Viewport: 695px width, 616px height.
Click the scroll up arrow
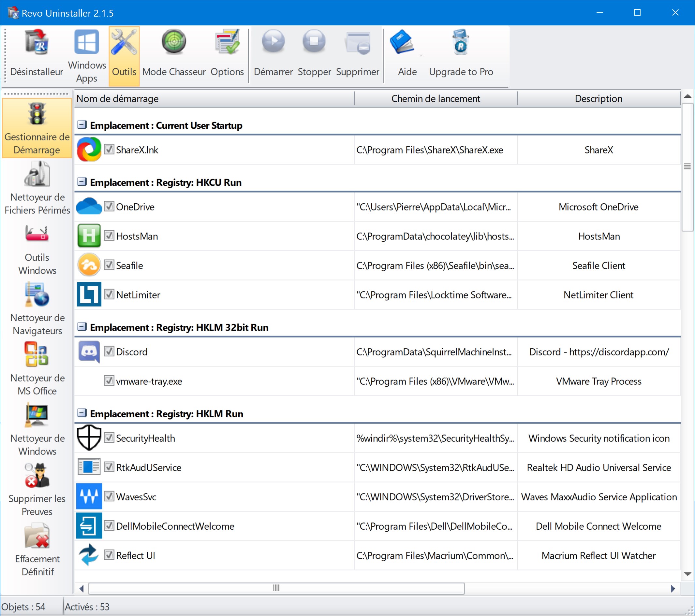coord(687,96)
